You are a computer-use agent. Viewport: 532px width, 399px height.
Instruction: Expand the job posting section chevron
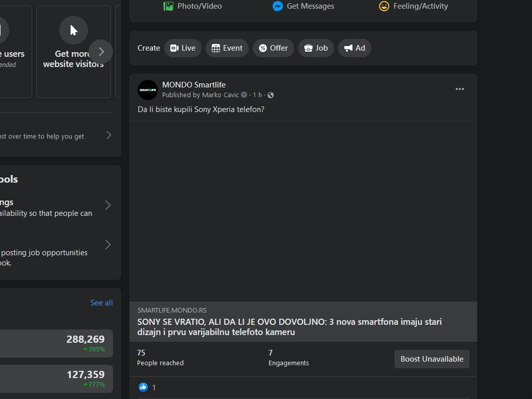click(108, 245)
